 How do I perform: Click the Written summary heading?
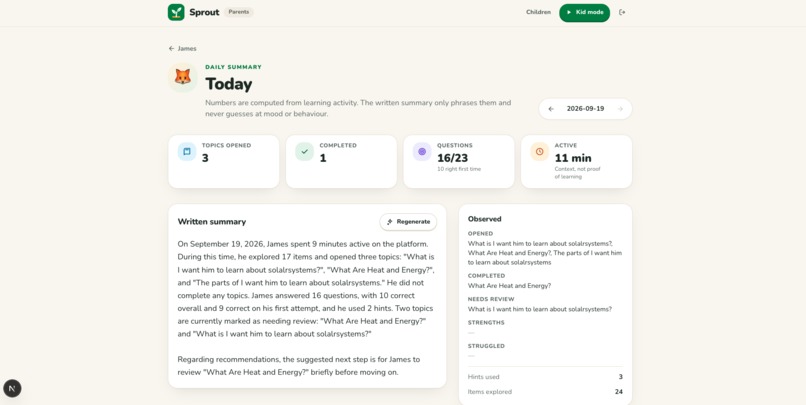[x=212, y=222]
